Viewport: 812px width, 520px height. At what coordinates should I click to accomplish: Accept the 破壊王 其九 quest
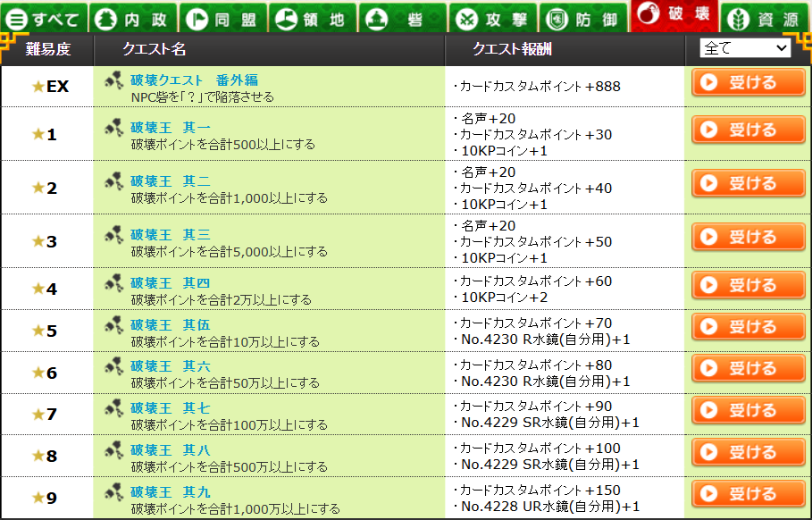[748, 494]
